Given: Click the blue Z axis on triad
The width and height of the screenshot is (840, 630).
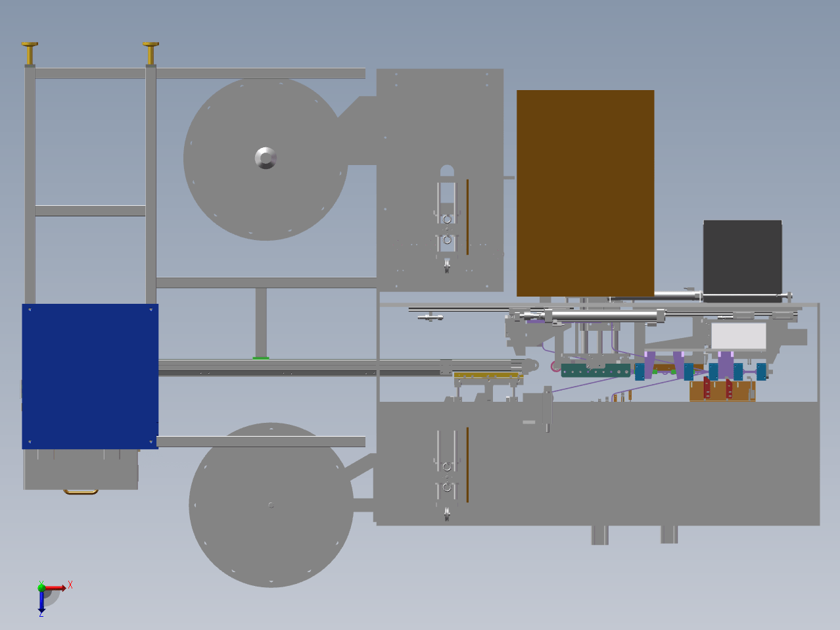Looking at the screenshot, I should pos(41,601).
